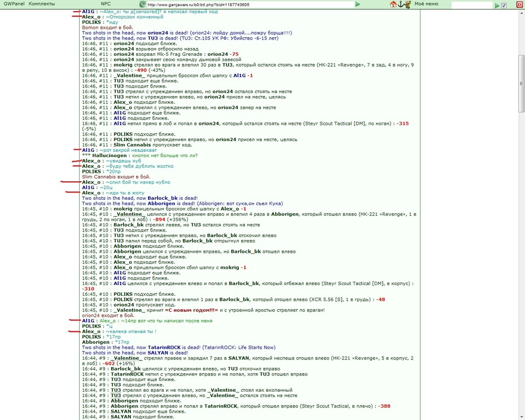Click 'Slim Cannabis входит в бой.' text
This screenshot has height=420, width=525.
tap(116, 177)
